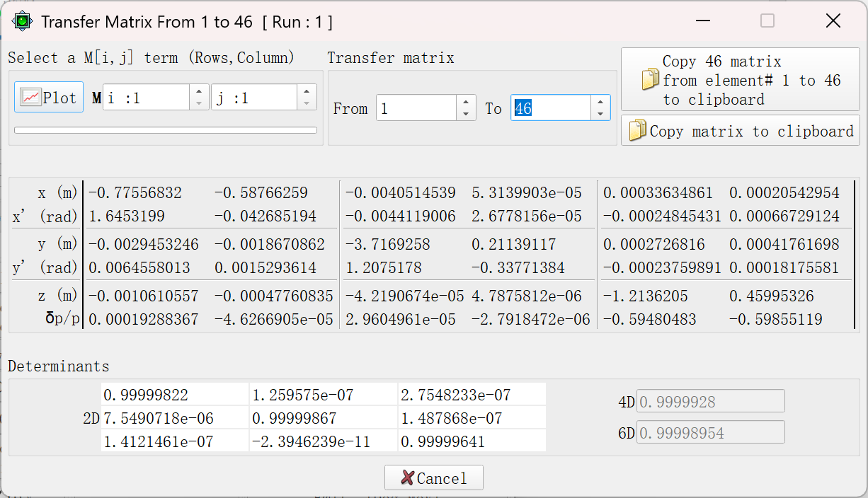This screenshot has height=498, width=868.
Task: Click matrix value 1.2075178
Action: point(383,267)
